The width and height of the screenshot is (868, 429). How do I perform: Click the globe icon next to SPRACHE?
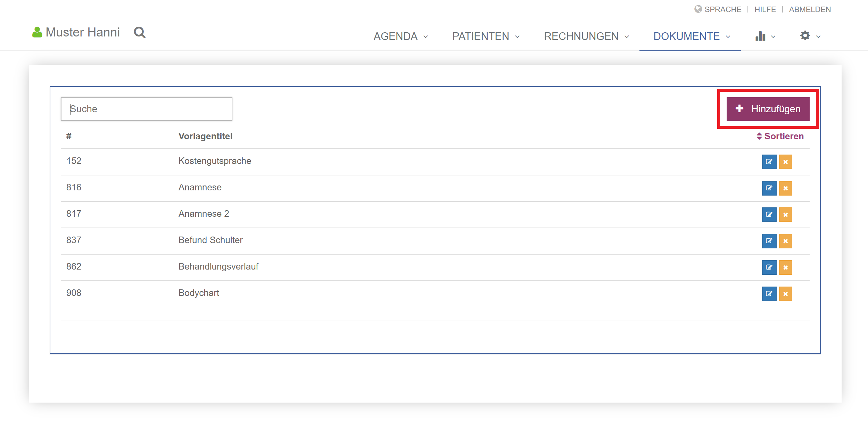pyautogui.click(x=698, y=9)
